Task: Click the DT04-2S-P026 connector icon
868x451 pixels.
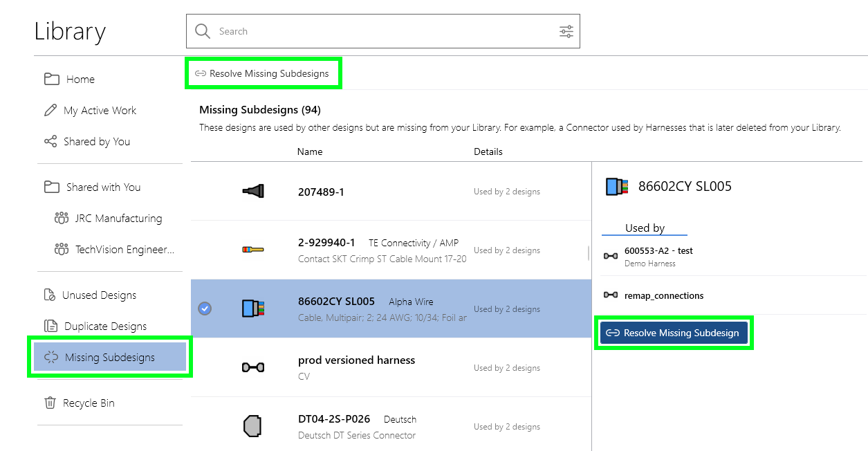Action: coord(252,426)
